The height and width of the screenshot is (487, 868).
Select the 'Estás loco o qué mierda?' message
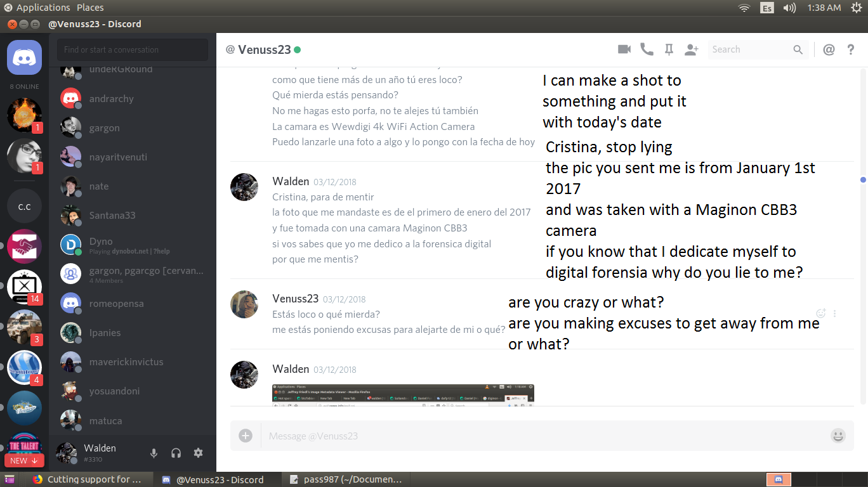(x=326, y=314)
